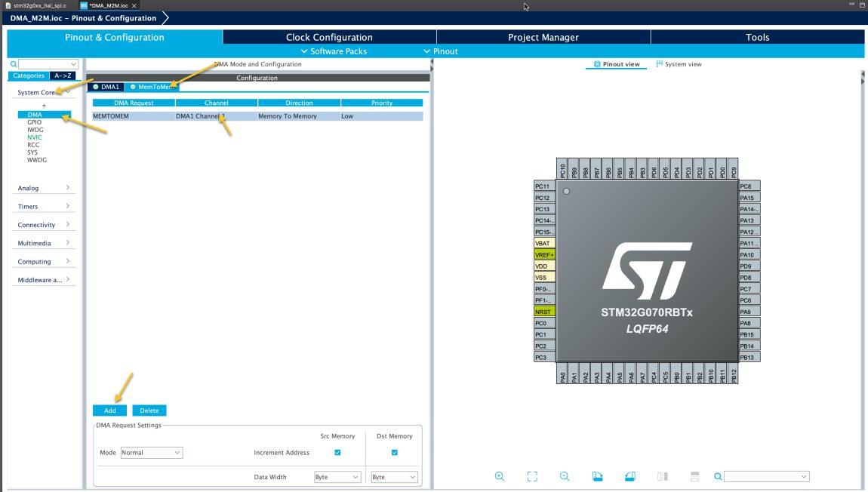Toggle Src Memory increment address checkbox

coord(337,452)
